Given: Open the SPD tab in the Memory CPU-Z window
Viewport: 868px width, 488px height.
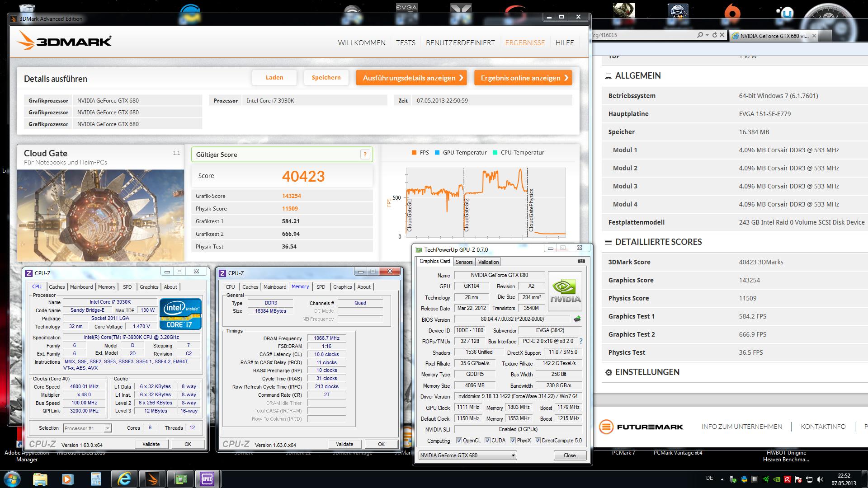Looking at the screenshot, I should click(321, 287).
